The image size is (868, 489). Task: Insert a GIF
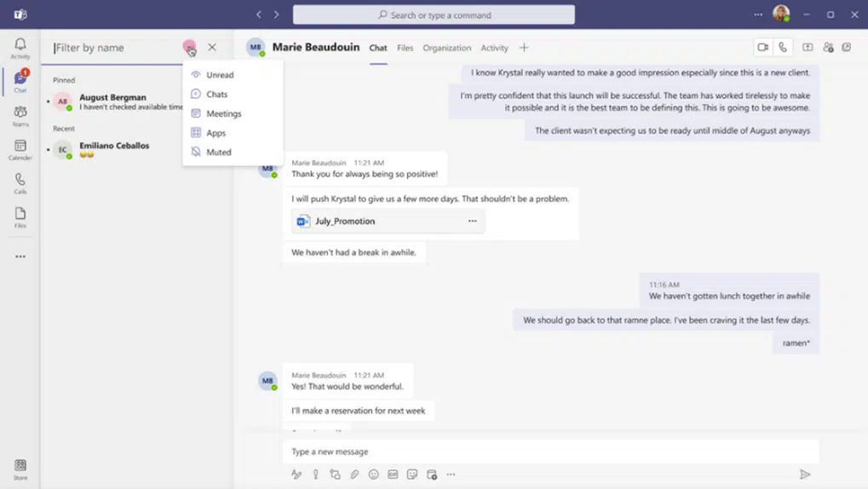[393, 474]
